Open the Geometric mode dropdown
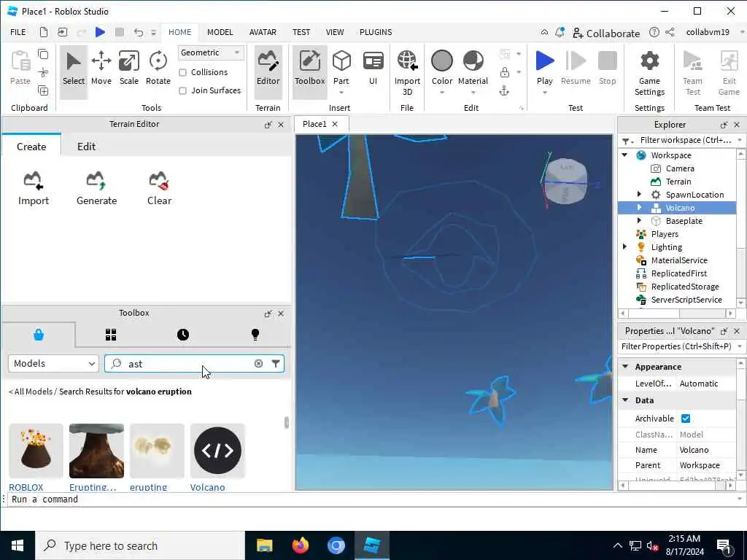This screenshot has height=560, width=747. (211, 52)
